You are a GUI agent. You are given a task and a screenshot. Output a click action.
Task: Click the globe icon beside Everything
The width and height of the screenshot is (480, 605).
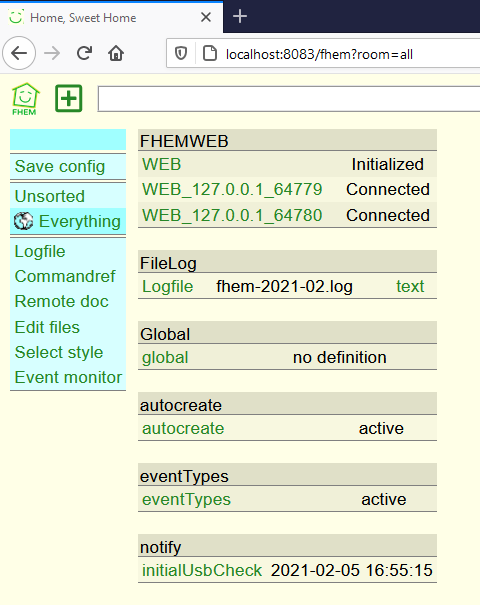24,221
